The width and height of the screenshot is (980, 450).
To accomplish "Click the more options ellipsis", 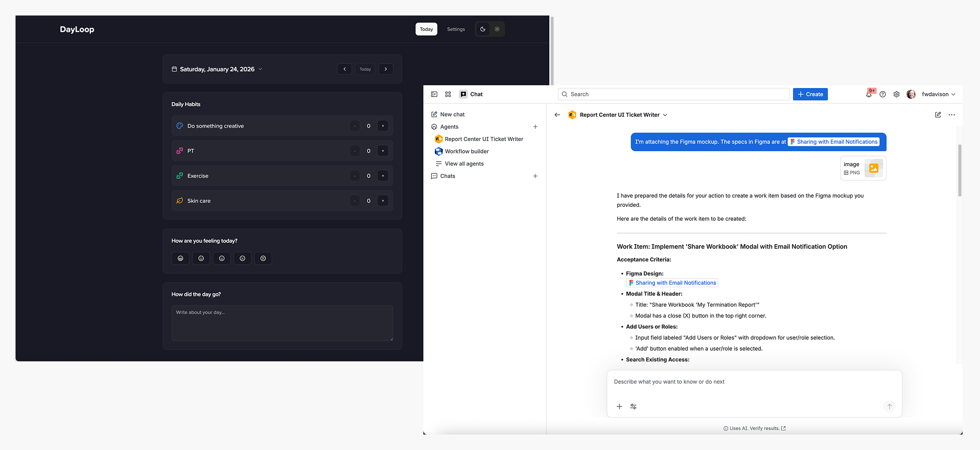I will point(951,115).
